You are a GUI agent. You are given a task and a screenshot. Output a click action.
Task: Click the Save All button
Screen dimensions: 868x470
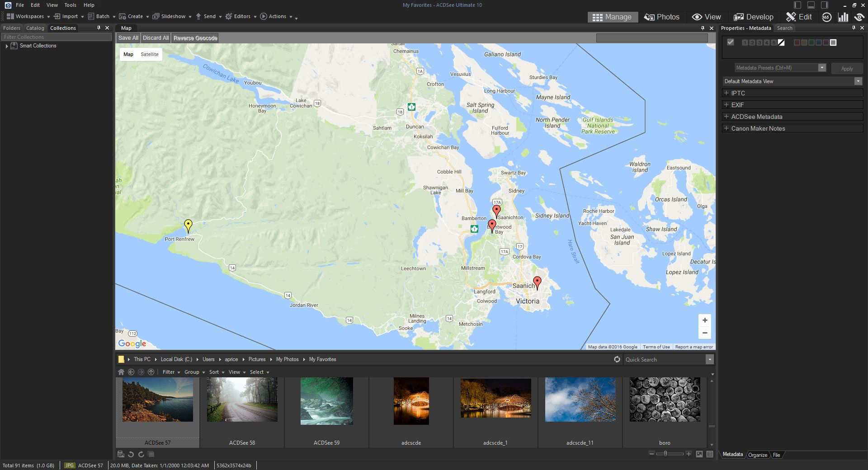128,38
